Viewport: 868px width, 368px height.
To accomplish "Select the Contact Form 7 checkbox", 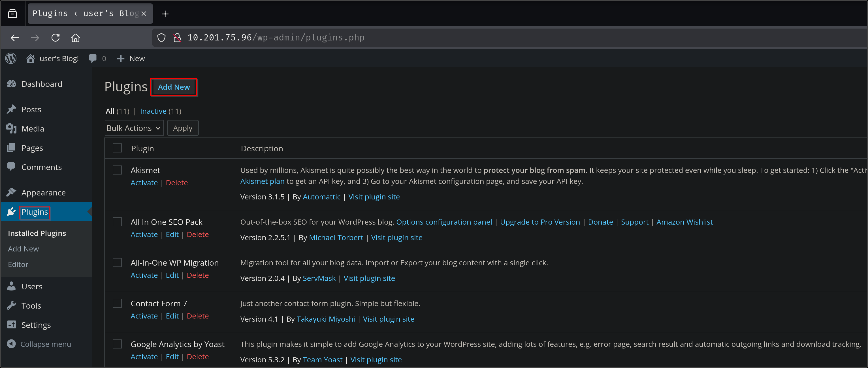I will tap(117, 303).
